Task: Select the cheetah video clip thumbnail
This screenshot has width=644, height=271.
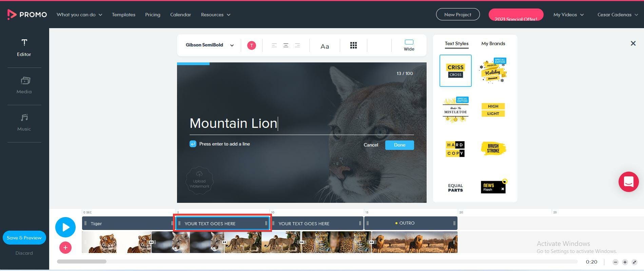Action: [263, 242]
